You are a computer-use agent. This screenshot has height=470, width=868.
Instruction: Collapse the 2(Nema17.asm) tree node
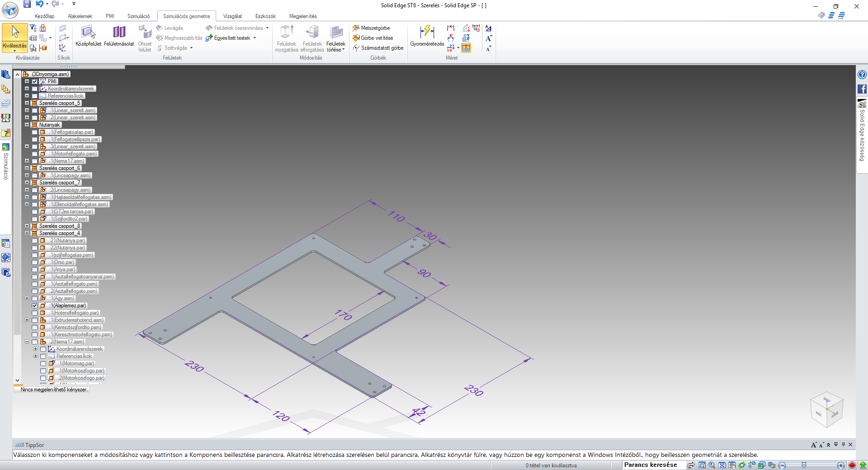coord(27,342)
